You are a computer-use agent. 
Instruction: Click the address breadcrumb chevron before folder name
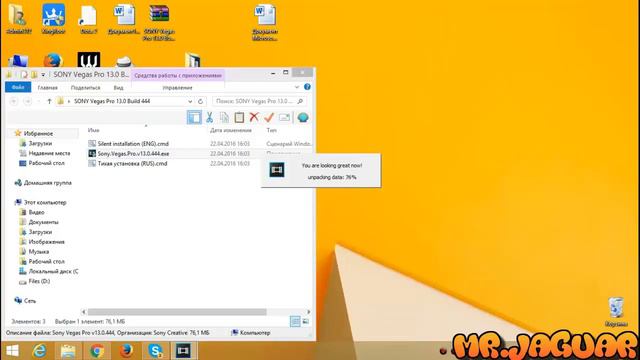coord(69,101)
